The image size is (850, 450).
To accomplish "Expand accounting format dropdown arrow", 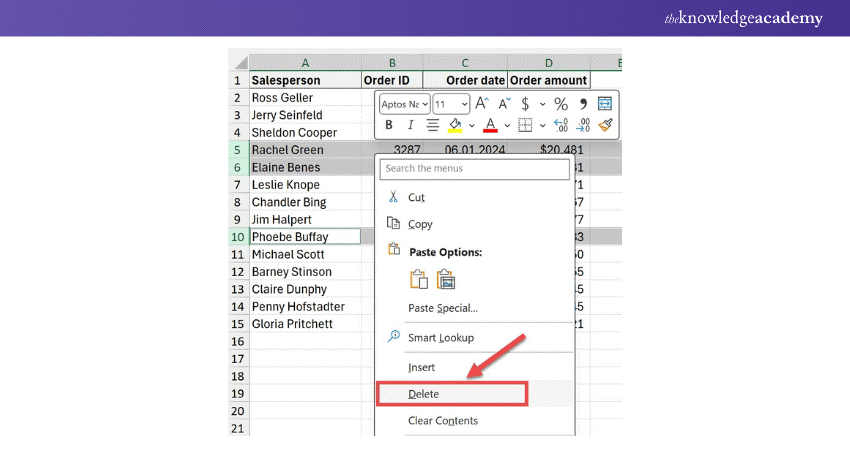I will [542, 104].
